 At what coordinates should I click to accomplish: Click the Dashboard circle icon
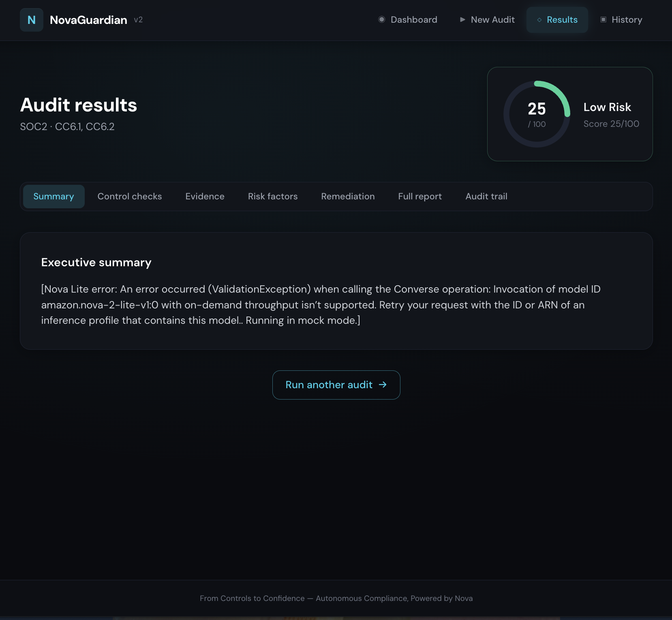(x=381, y=19)
